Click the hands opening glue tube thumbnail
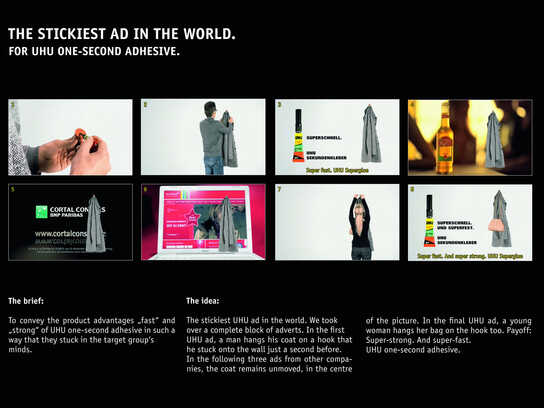The width and height of the screenshot is (544, 408). [70, 137]
